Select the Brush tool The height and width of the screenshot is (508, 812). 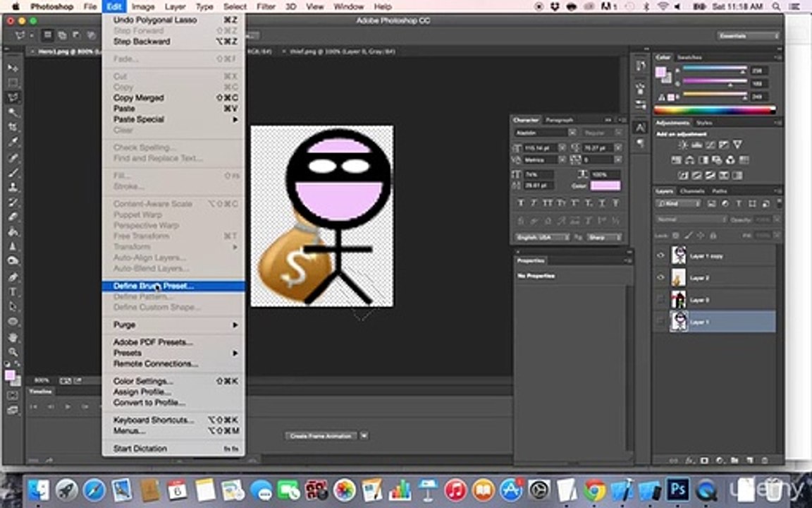pos(13,173)
